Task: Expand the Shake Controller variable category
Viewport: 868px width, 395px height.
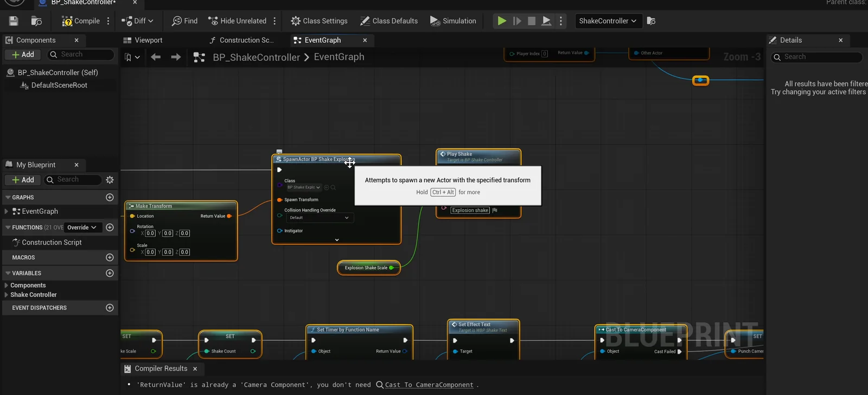Action: click(7, 295)
